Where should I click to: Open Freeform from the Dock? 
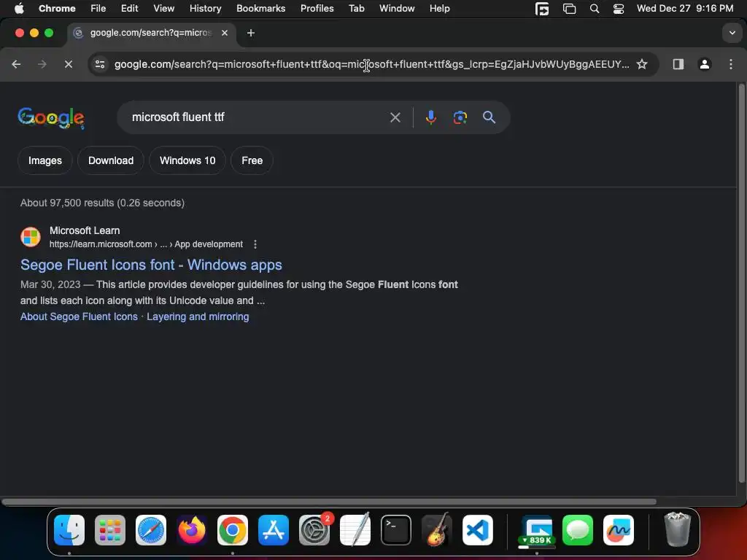(619, 530)
